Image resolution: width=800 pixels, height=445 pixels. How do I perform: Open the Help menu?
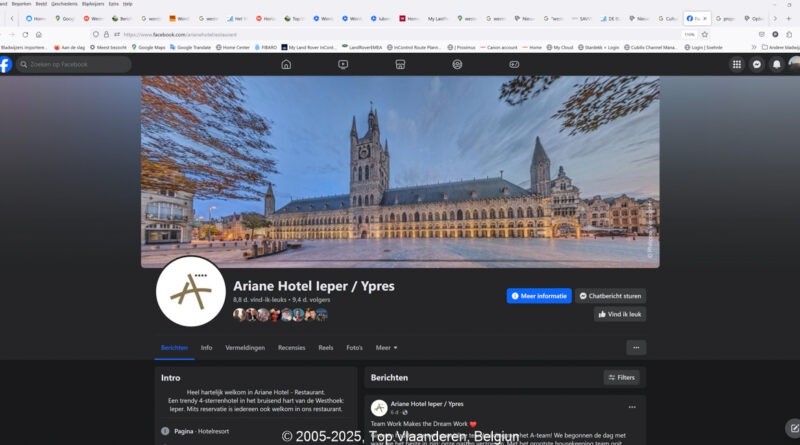(128, 4)
